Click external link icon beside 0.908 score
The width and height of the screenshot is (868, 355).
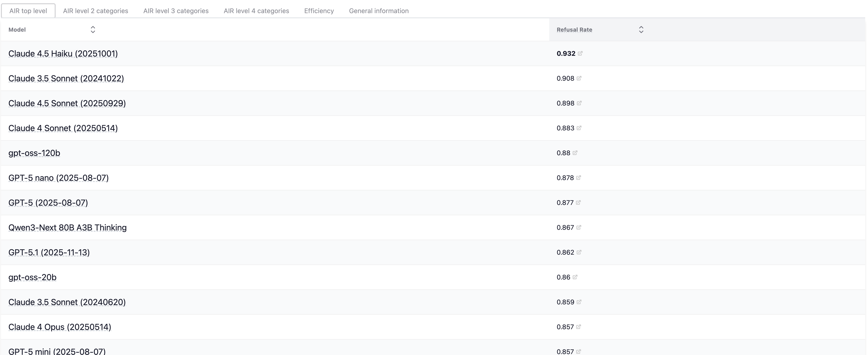point(579,78)
